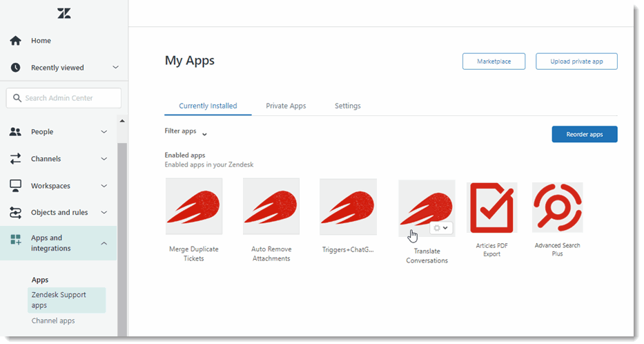Switch to the Private Apps tab
The image size is (644, 344).
point(286,106)
